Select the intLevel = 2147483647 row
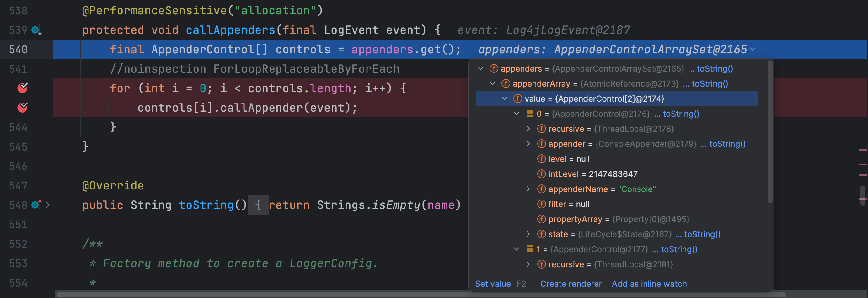This screenshot has height=298, width=868. coord(617,174)
